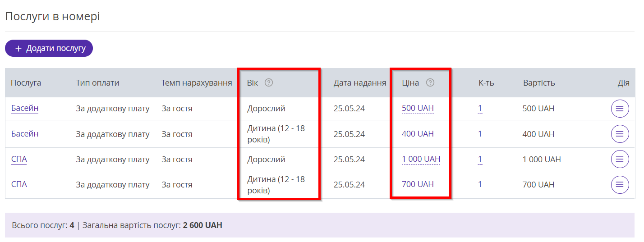Open actions menu for the 1 000 UAH СПА row
The image size is (644, 242).
620,159
